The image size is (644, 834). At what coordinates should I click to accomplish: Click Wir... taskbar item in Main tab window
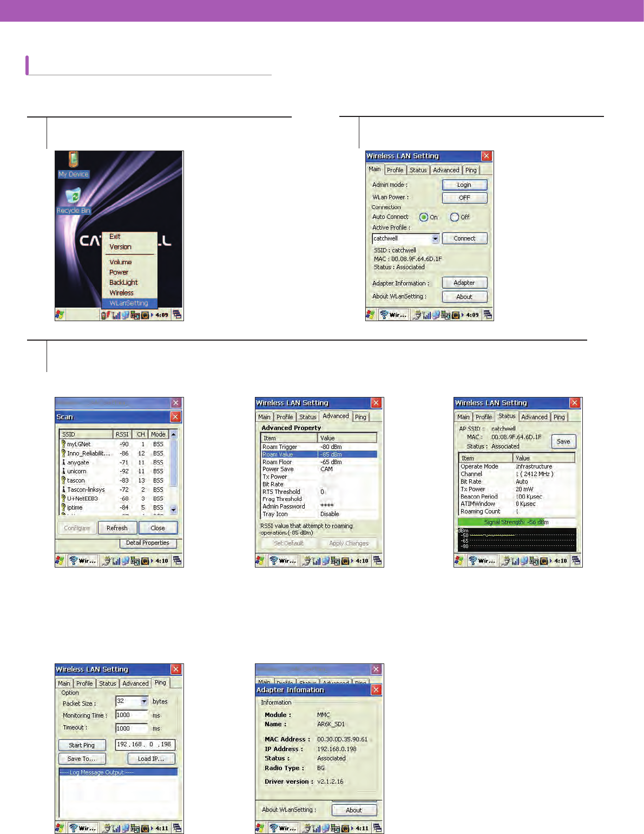[393, 315]
